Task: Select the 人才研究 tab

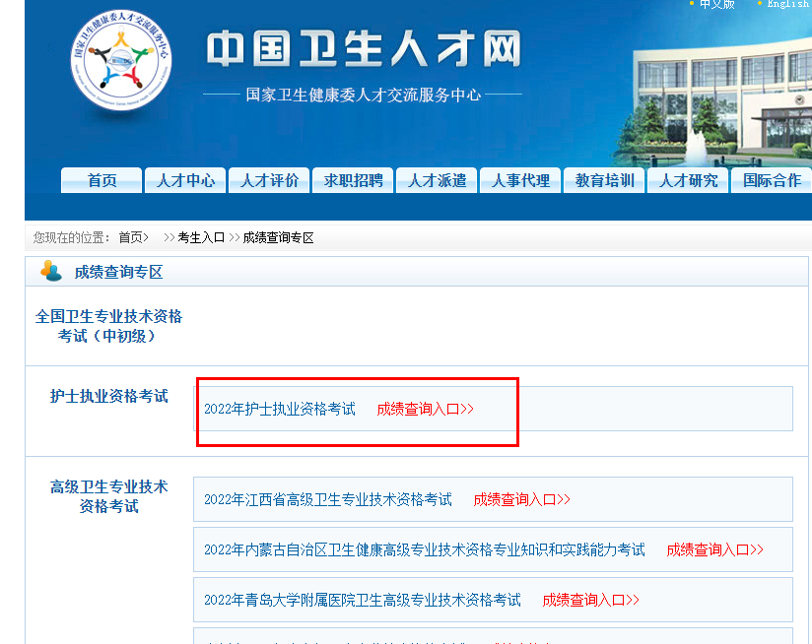Action: click(688, 180)
